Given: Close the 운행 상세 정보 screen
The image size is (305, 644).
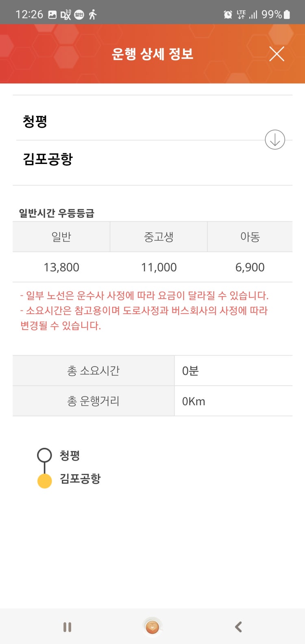Looking at the screenshot, I should click(277, 54).
